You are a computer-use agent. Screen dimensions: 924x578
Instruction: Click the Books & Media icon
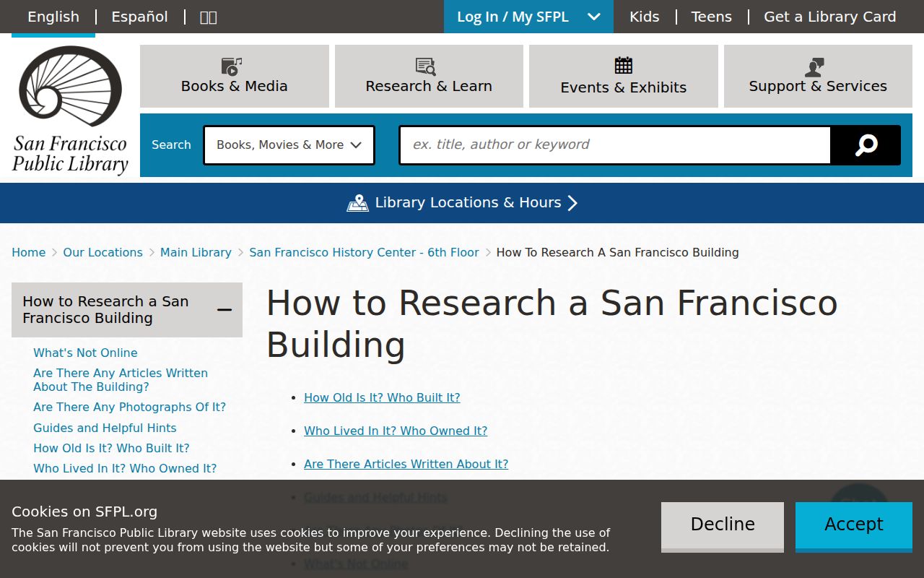232,66
